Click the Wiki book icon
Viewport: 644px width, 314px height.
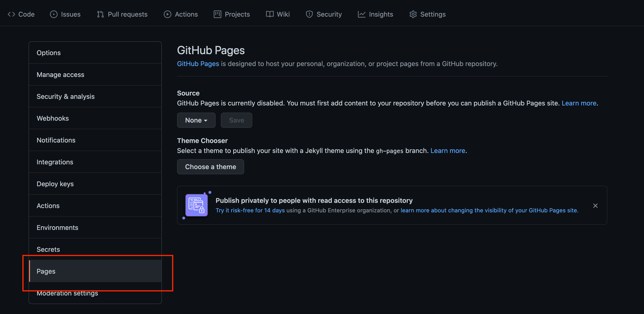coord(269,14)
